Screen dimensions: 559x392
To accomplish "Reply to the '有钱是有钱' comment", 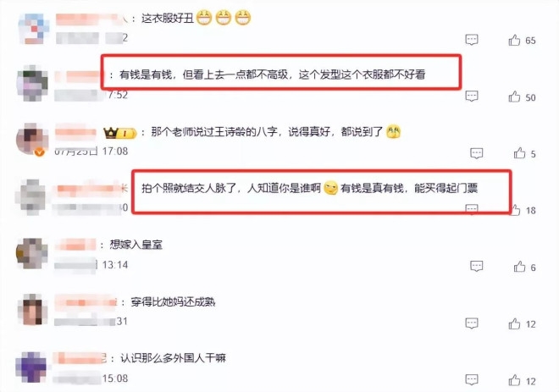I will coord(472,96).
